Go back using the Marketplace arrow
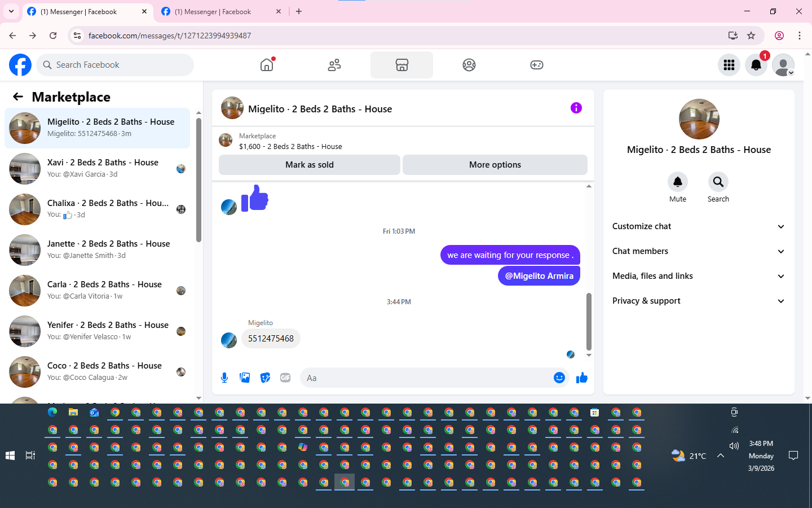This screenshot has height=508, width=812. pos(18,97)
